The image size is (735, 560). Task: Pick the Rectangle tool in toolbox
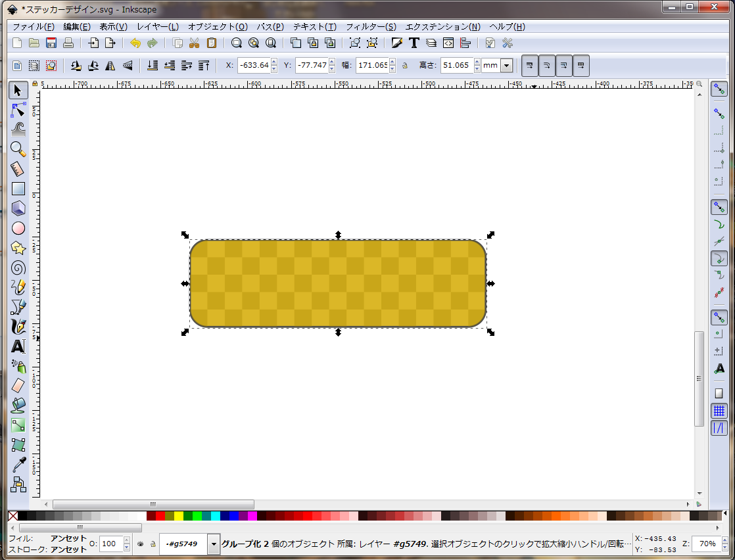coord(18,189)
